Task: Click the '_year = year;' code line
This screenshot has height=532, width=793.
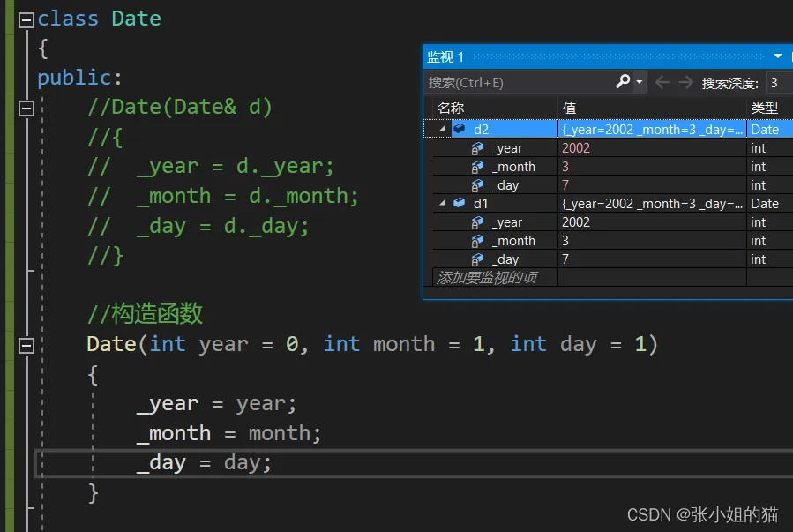Action: [x=216, y=403]
